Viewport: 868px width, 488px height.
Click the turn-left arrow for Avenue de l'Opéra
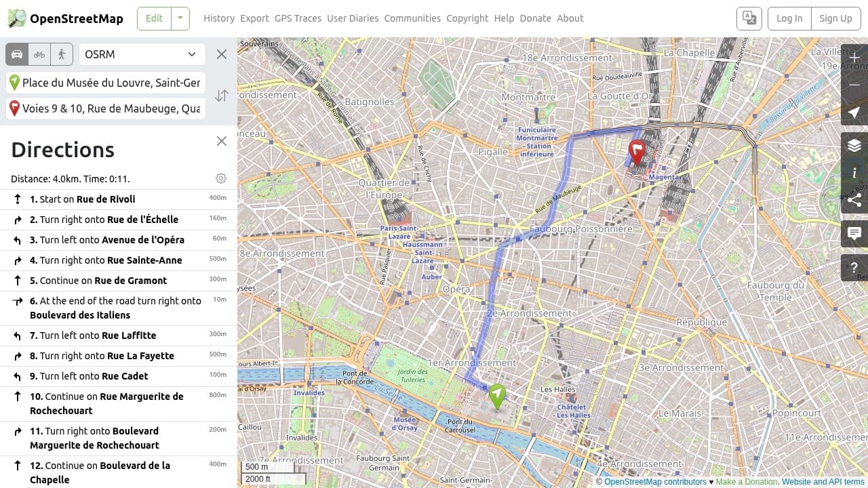18,240
